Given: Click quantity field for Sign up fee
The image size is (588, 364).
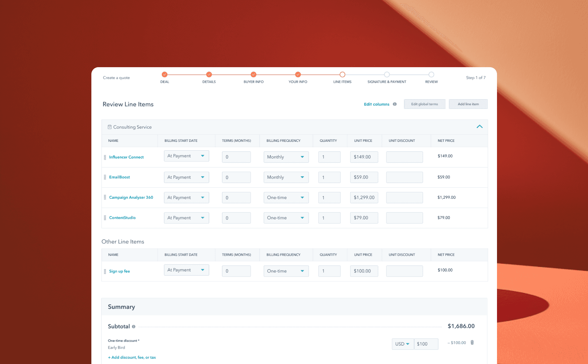Looking at the screenshot, I should pyautogui.click(x=330, y=271).
